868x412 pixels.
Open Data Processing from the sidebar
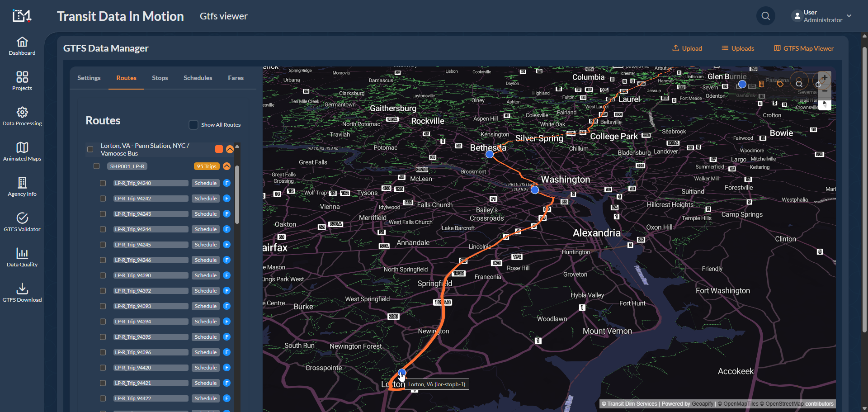22,116
